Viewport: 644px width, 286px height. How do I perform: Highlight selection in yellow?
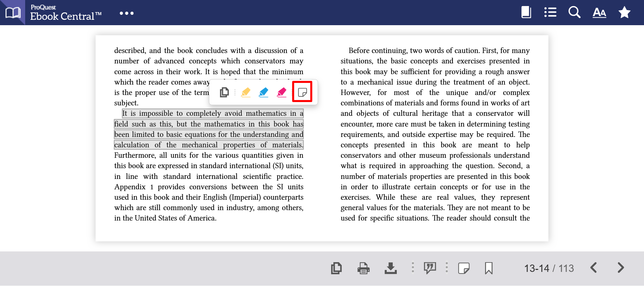[x=246, y=92]
